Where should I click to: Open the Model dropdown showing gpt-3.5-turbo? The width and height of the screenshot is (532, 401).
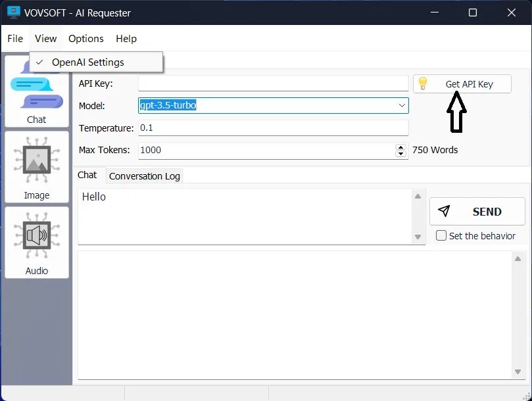(402, 105)
